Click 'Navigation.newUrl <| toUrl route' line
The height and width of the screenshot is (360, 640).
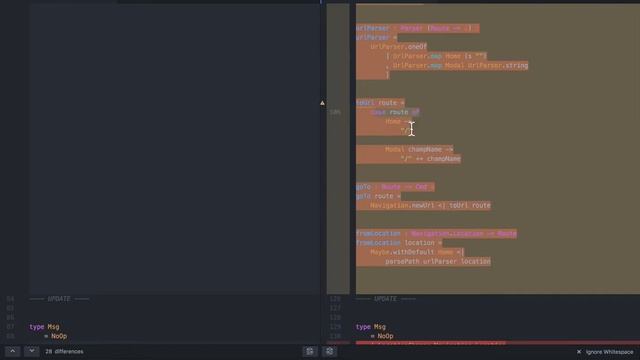(x=431, y=205)
